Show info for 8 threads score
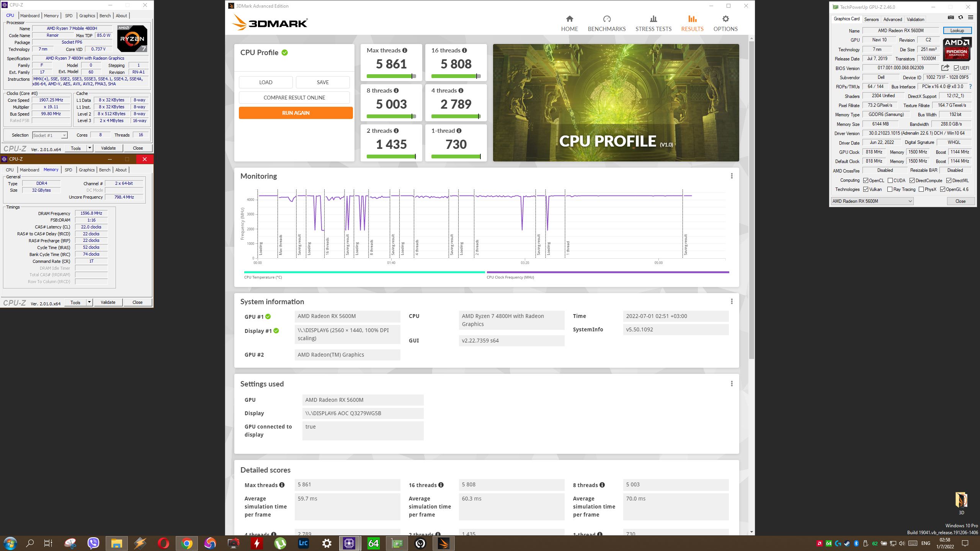Image resolution: width=980 pixels, height=551 pixels. [x=396, y=91]
